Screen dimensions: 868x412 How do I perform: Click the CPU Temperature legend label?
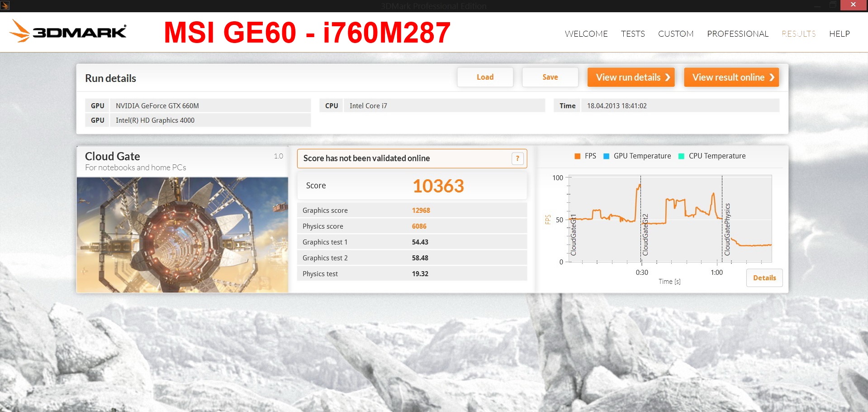coord(717,156)
